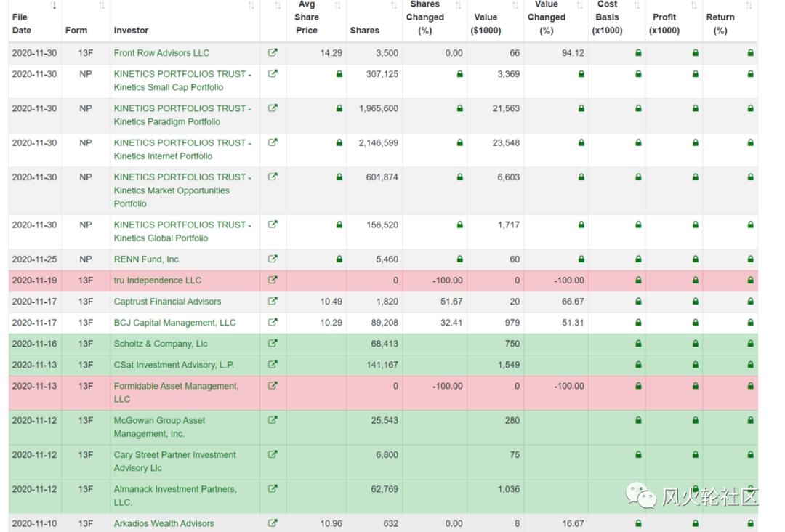The image size is (785, 532).
Task: Click Profit lock icon in BCJ Capital row
Action: tap(695, 323)
